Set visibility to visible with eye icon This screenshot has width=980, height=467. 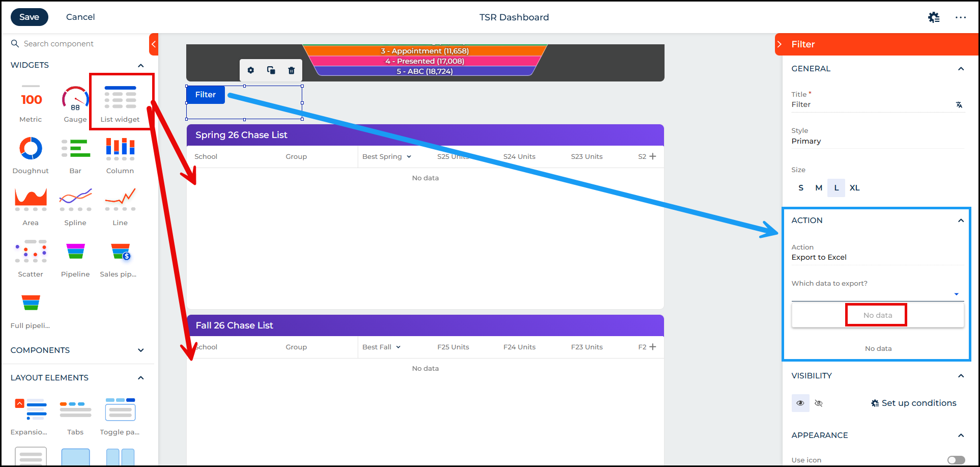pyautogui.click(x=800, y=403)
